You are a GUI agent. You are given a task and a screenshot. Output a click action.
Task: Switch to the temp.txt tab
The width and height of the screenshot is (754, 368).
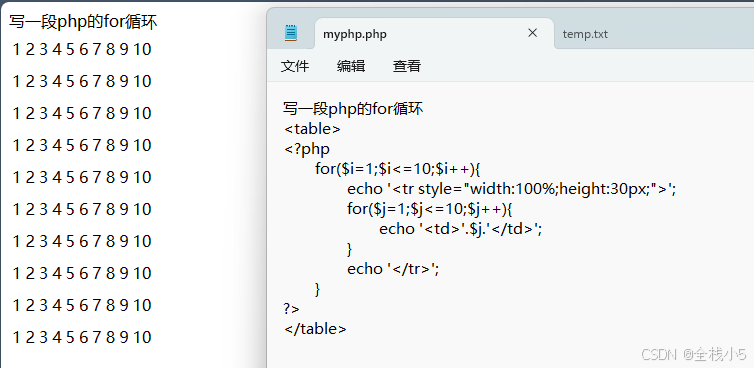585,34
